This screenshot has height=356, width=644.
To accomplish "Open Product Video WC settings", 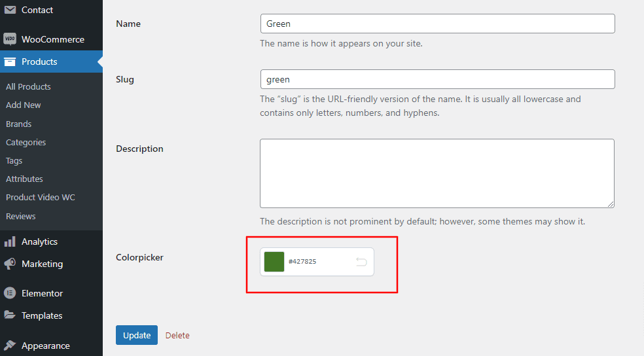I will click(x=41, y=197).
